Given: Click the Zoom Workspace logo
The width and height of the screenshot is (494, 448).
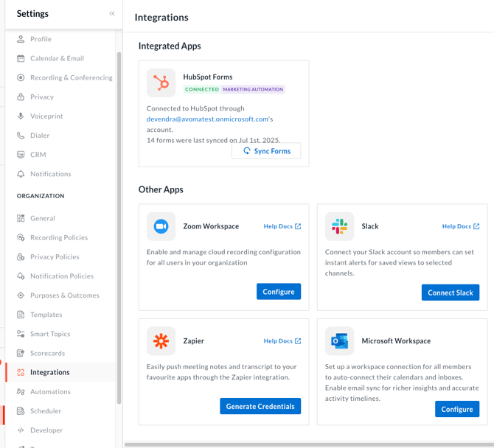Looking at the screenshot, I should click(161, 226).
